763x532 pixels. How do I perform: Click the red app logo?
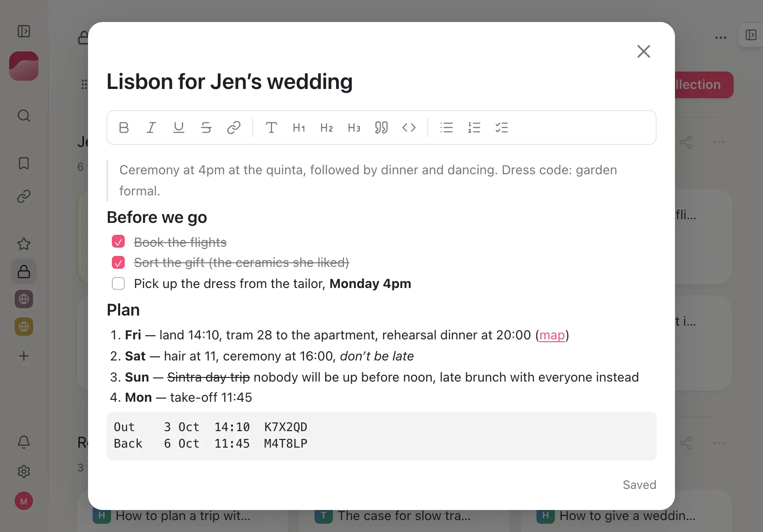24,66
